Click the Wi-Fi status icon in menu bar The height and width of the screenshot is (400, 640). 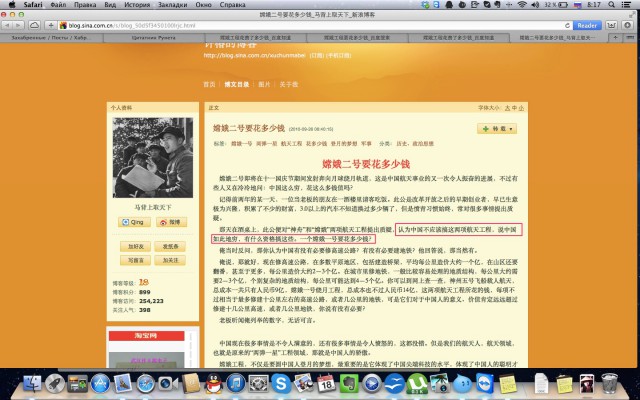(x=522, y=6)
